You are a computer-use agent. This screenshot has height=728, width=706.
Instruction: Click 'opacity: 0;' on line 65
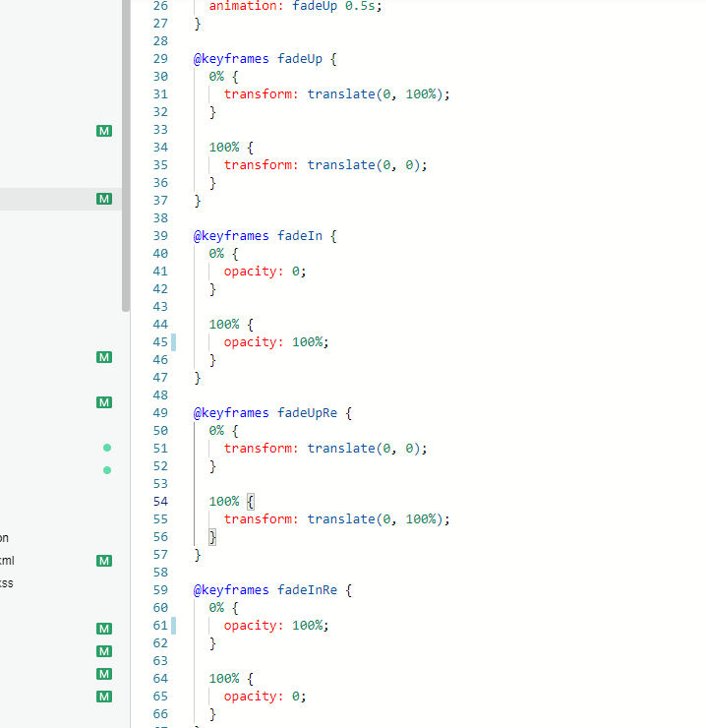[265, 697]
